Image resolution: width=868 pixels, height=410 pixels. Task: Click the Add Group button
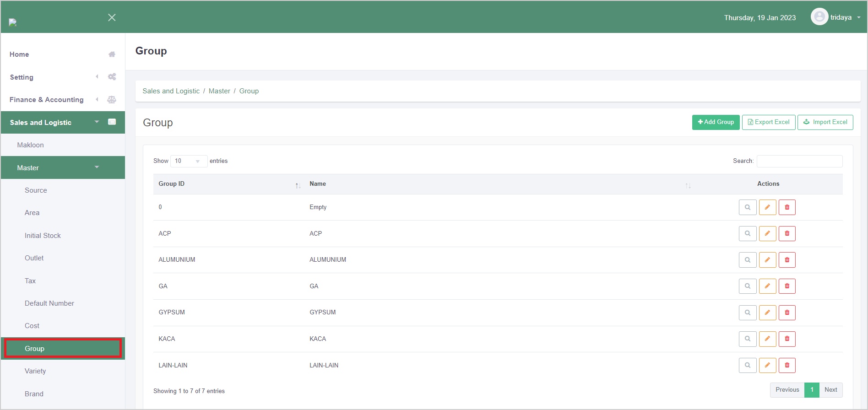coord(716,122)
